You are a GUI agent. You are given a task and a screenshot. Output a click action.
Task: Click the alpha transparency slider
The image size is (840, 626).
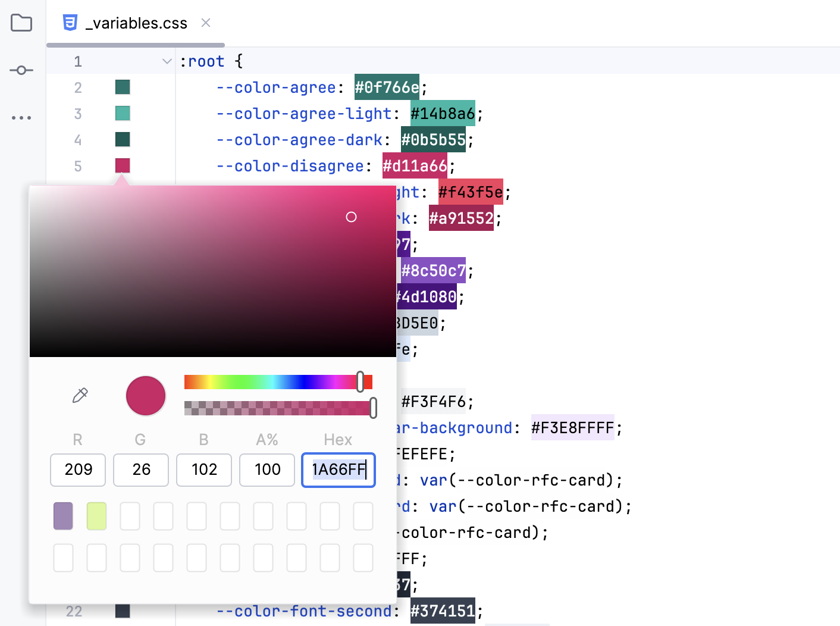(280, 409)
